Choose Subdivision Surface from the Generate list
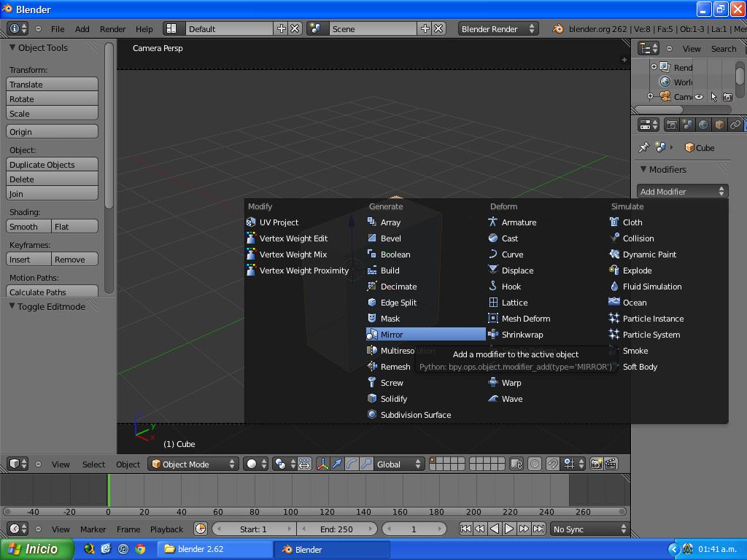This screenshot has width=747, height=560. [415, 415]
